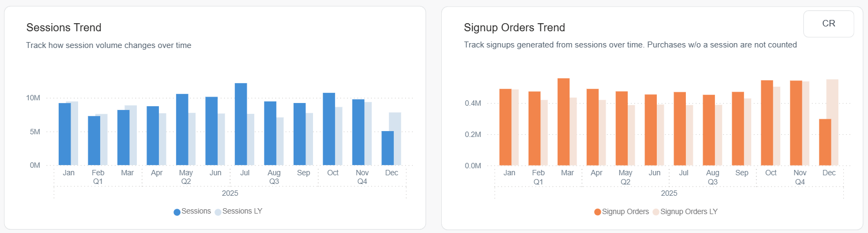Click the 2025 year label under Sessions chart

(x=230, y=193)
